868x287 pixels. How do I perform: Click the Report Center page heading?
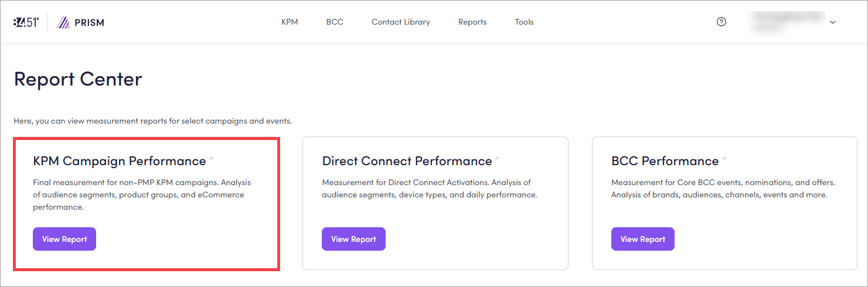pos(78,79)
